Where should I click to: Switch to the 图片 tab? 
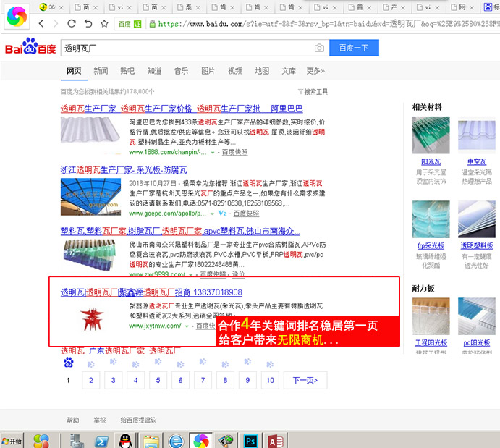pos(208,71)
